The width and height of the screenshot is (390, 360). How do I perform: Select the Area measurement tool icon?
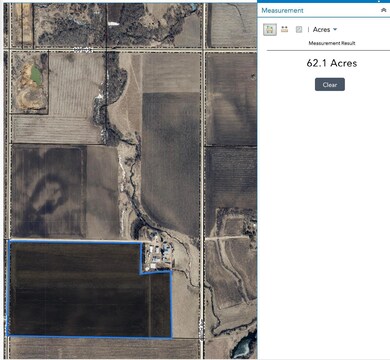[x=270, y=30]
